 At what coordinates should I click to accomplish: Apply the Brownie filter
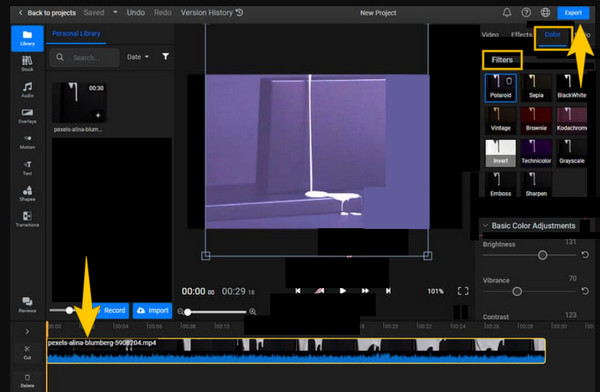point(536,120)
